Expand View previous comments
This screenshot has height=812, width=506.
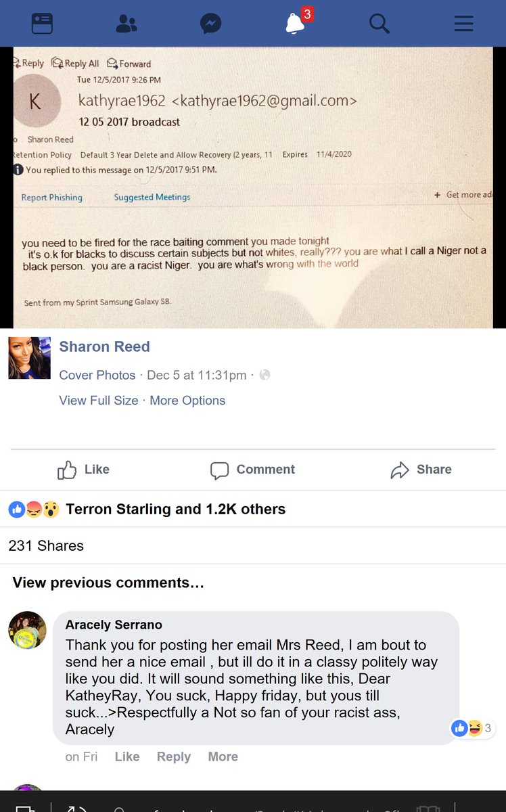(x=108, y=583)
